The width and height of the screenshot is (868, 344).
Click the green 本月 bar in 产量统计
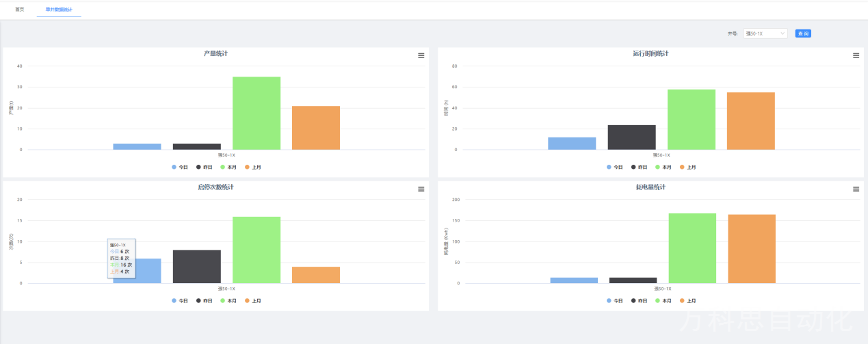pos(257,113)
